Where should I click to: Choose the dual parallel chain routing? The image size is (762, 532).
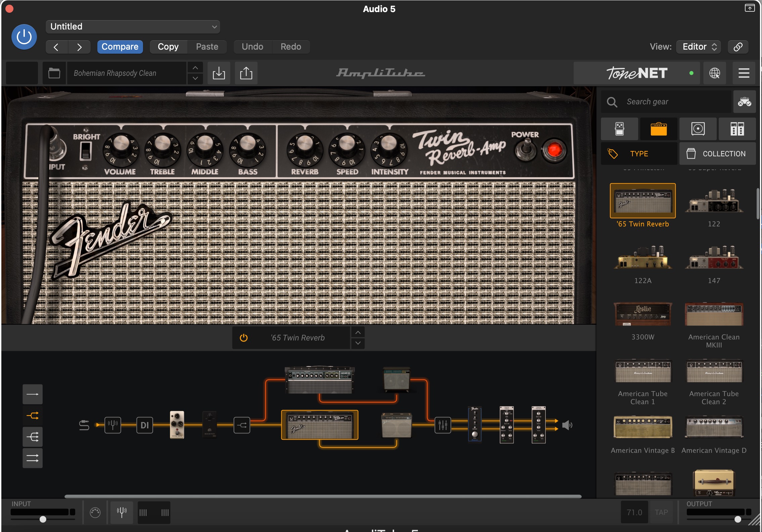pos(33,458)
